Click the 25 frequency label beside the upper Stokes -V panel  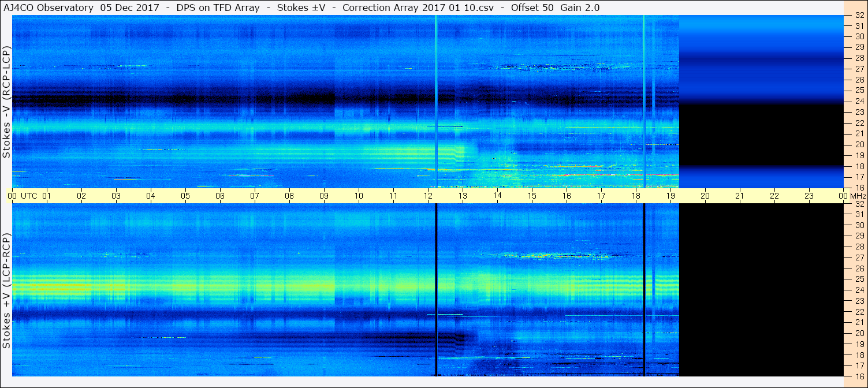point(859,91)
